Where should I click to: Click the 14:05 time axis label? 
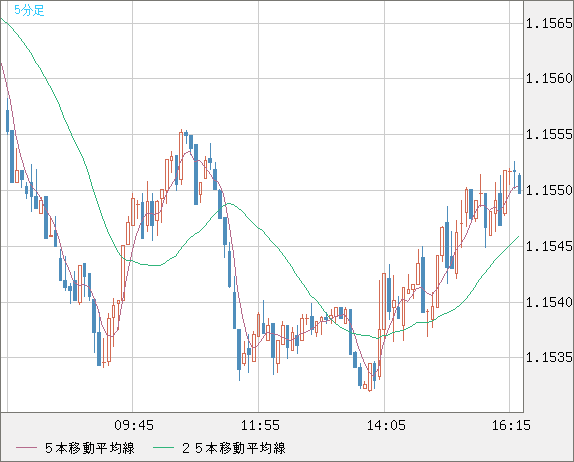(x=386, y=425)
